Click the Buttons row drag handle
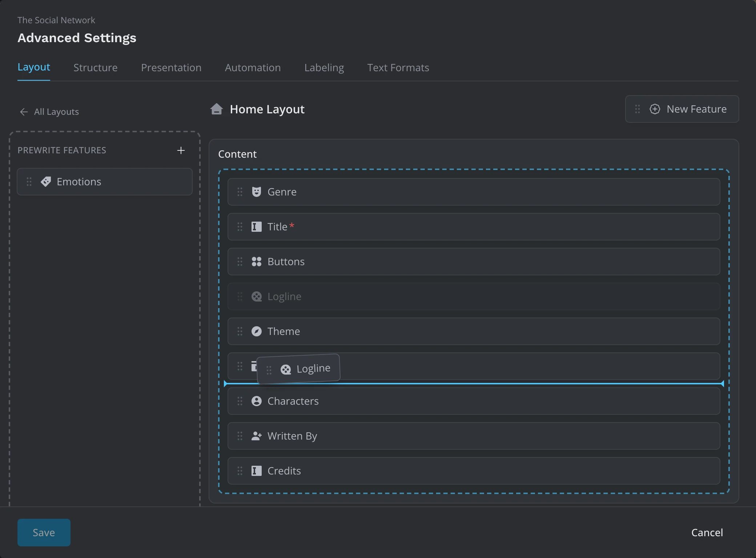This screenshot has height=558, width=756. click(240, 262)
